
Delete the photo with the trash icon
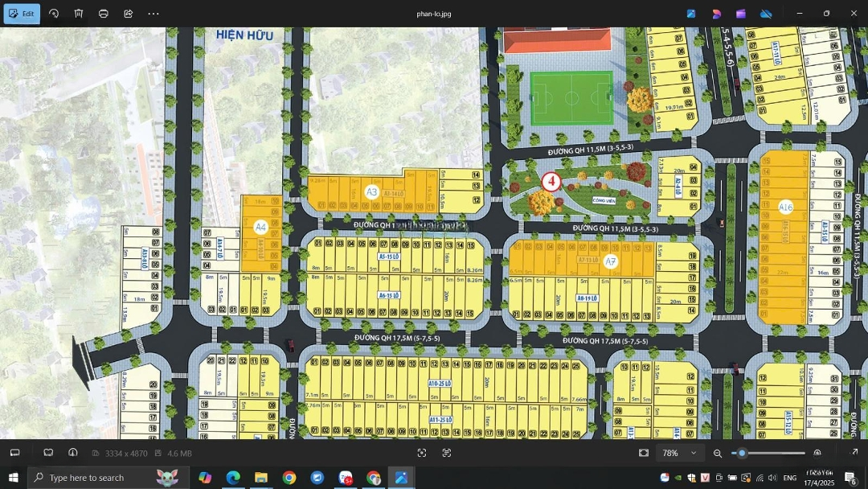point(79,14)
